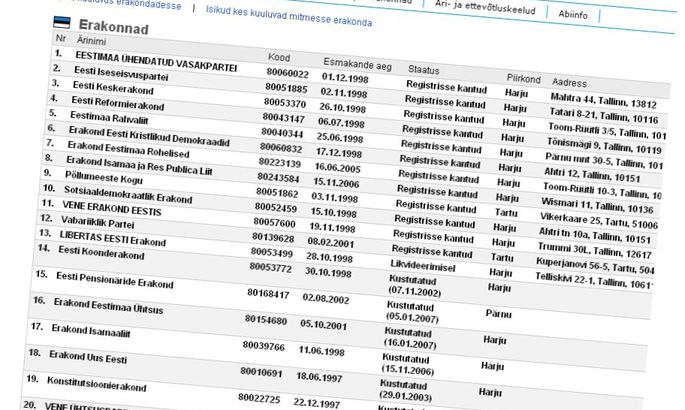Click first entry date 08.02.2001
Viewport: 685px width, 410px height.
tap(330, 242)
